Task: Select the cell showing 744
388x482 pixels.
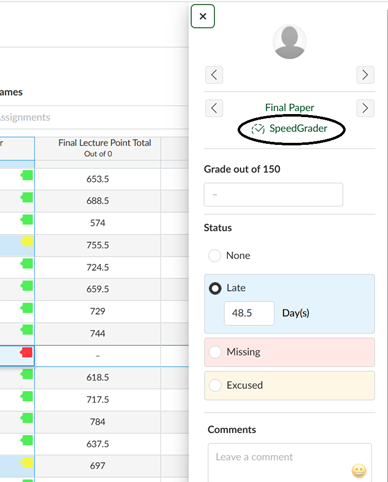Action: coord(98,333)
